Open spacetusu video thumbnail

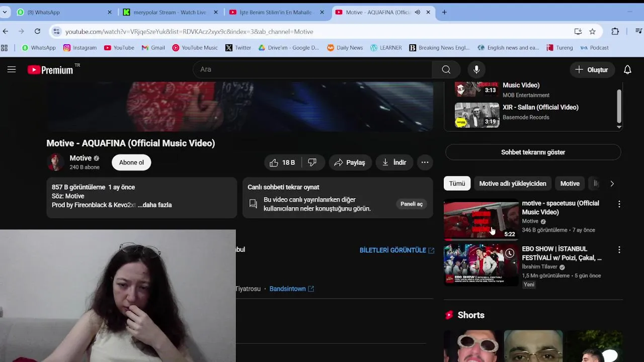tap(481, 220)
